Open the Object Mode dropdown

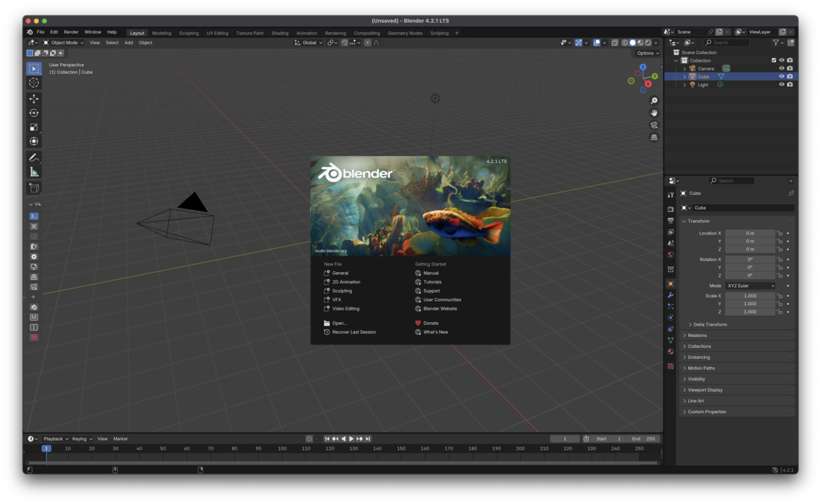tap(64, 42)
